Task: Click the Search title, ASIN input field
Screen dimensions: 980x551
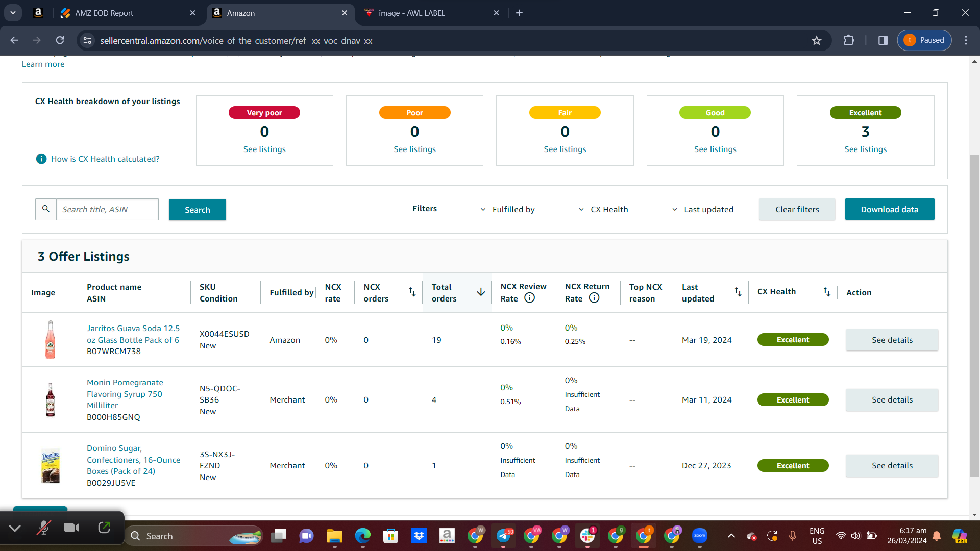Action: (107, 209)
